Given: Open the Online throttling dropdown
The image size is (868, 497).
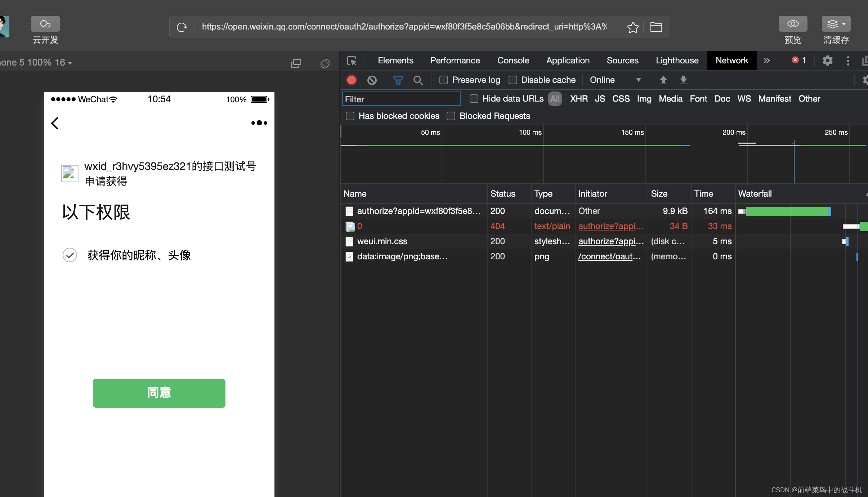Looking at the screenshot, I should (616, 80).
